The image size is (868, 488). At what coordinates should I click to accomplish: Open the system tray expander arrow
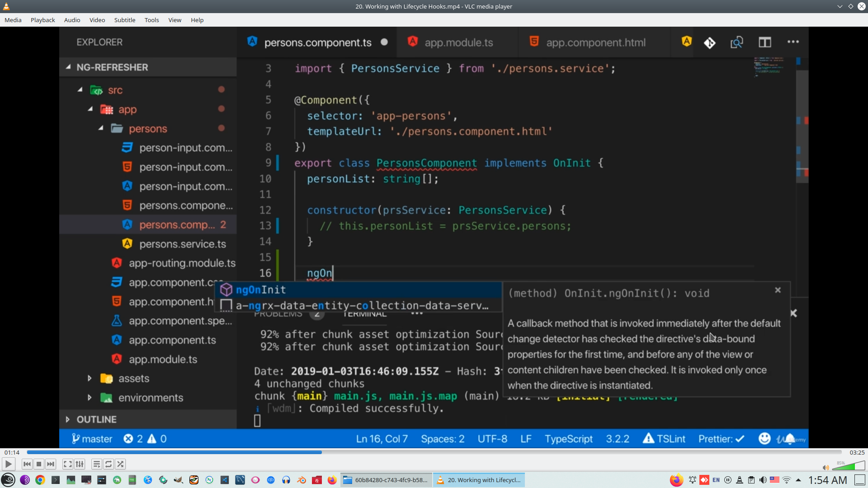click(x=798, y=480)
